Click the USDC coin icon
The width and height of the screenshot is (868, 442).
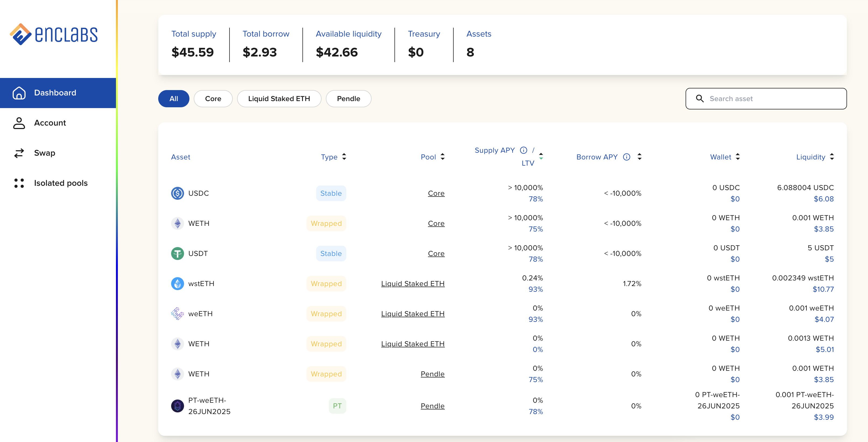pyautogui.click(x=177, y=193)
